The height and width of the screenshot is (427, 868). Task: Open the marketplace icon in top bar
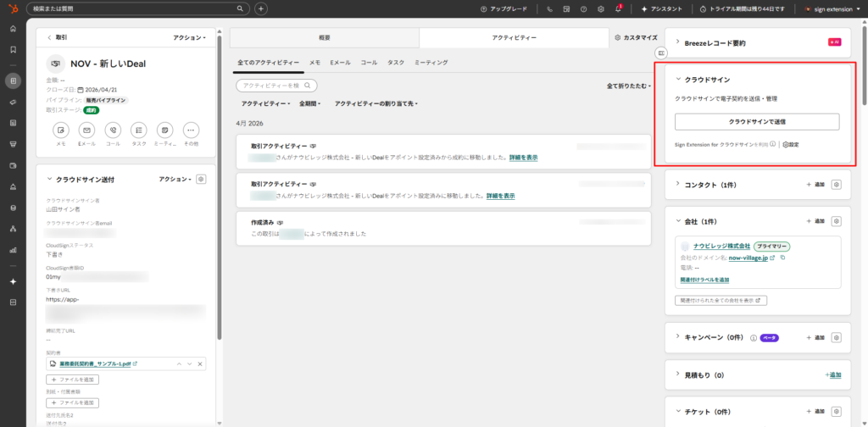pyautogui.click(x=566, y=8)
